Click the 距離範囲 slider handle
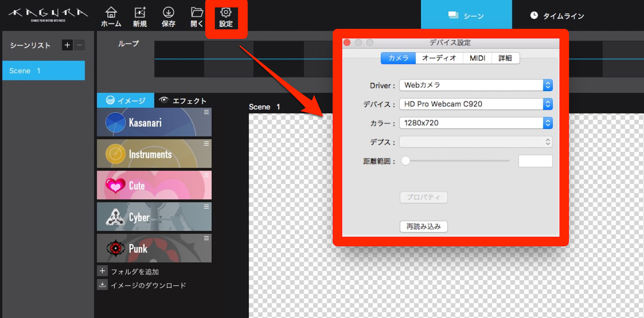Image resolution: width=644 pixels, height=318 pixels. [x=406, y=161]
